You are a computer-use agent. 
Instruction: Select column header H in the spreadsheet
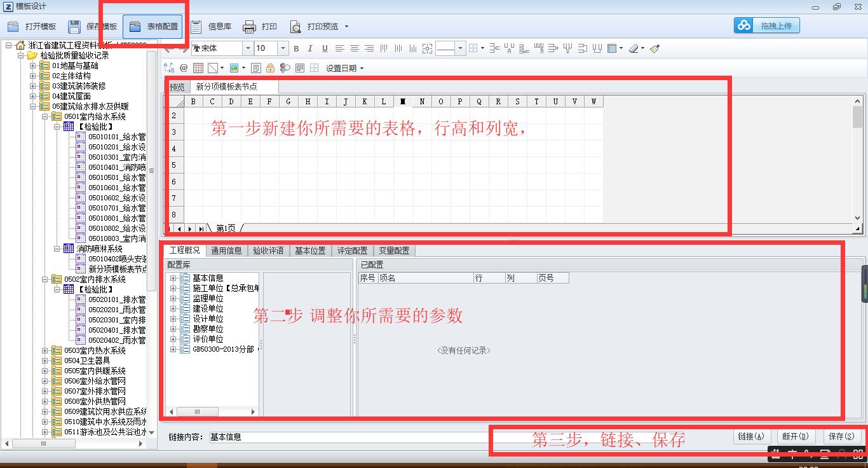(308, 101)
